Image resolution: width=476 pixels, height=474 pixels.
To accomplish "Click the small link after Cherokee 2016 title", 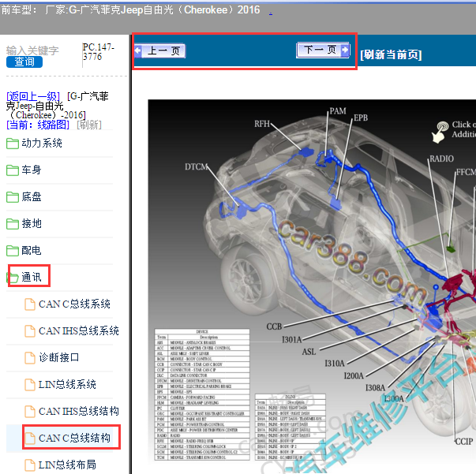I will tap(271, 13).
